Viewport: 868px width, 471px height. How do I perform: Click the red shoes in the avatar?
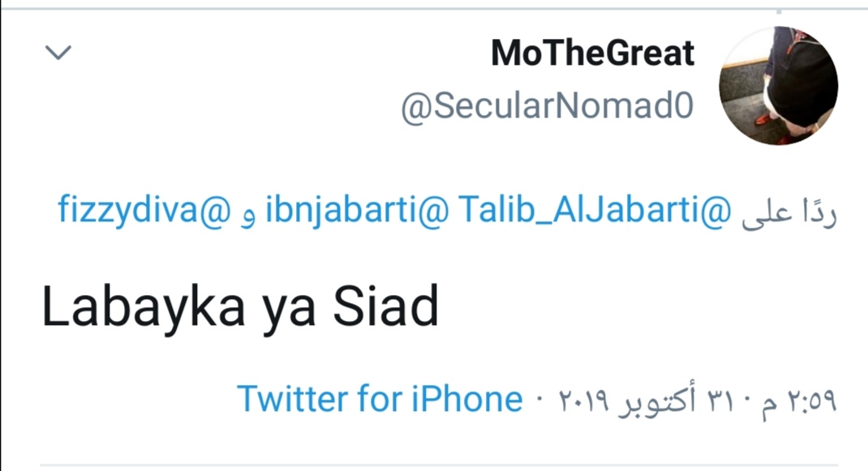click(765, 120)
